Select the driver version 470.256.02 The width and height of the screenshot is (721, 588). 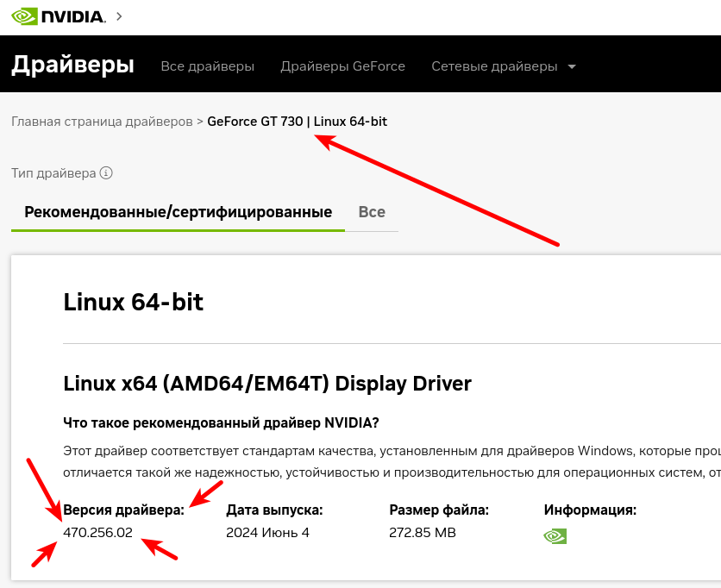click(98, 532)
